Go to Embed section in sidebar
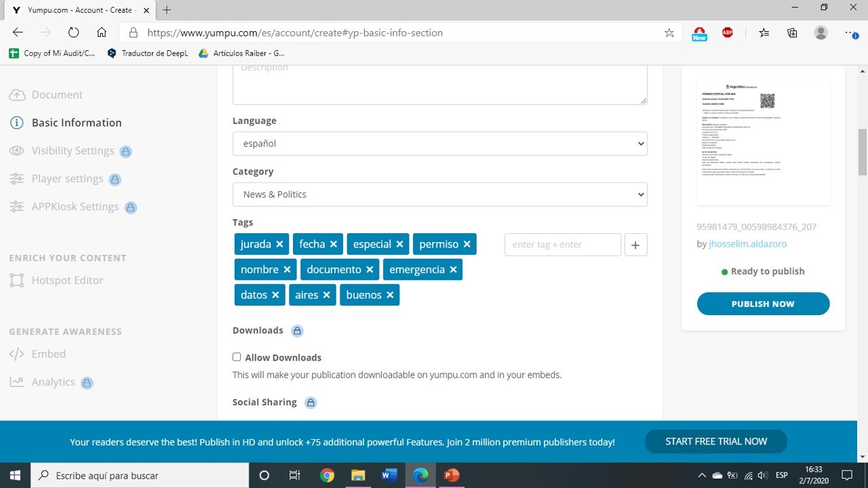 pyautogui.click(x=48, y=354)
